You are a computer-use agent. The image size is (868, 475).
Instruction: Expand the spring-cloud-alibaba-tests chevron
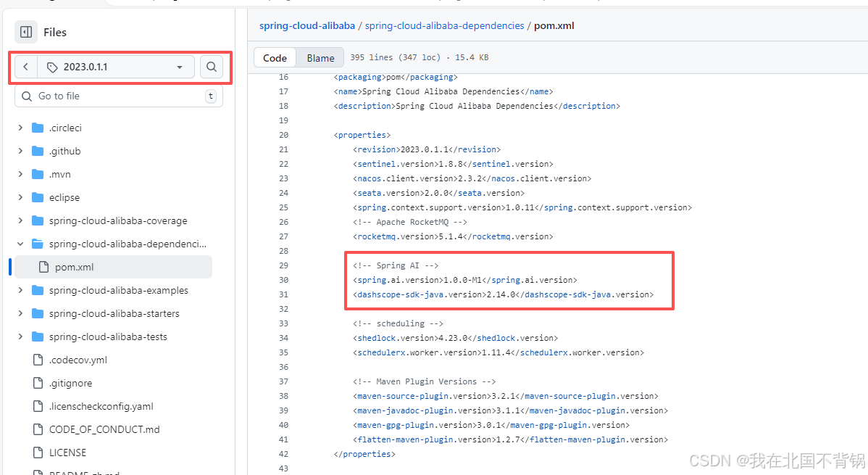(20, 336)
